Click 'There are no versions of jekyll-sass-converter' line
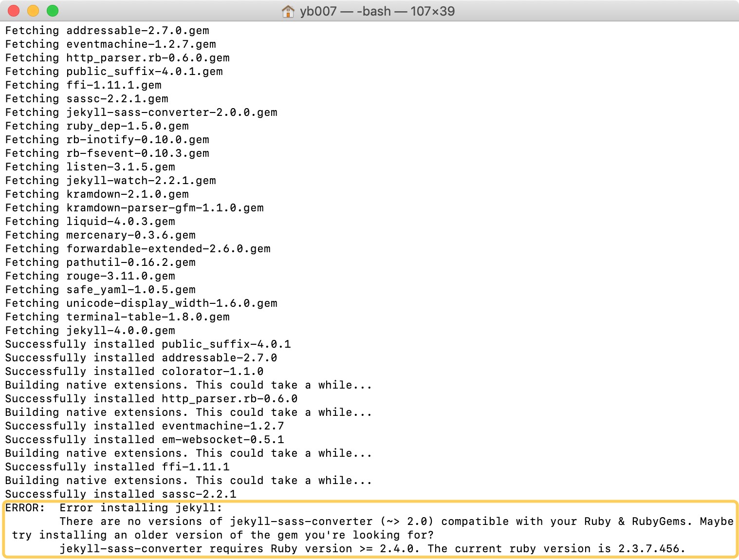Viewport: 739px width, 560px height. point(397,522)
